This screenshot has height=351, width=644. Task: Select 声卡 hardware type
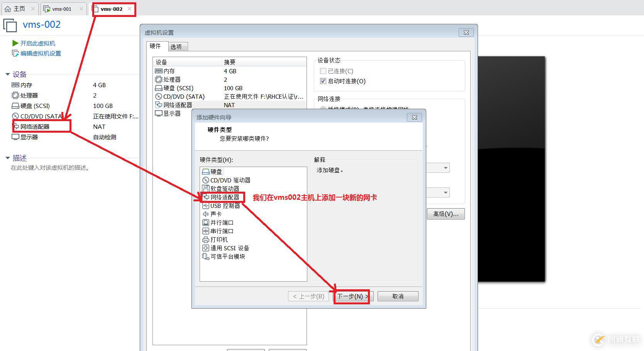(x=215, y=214)
